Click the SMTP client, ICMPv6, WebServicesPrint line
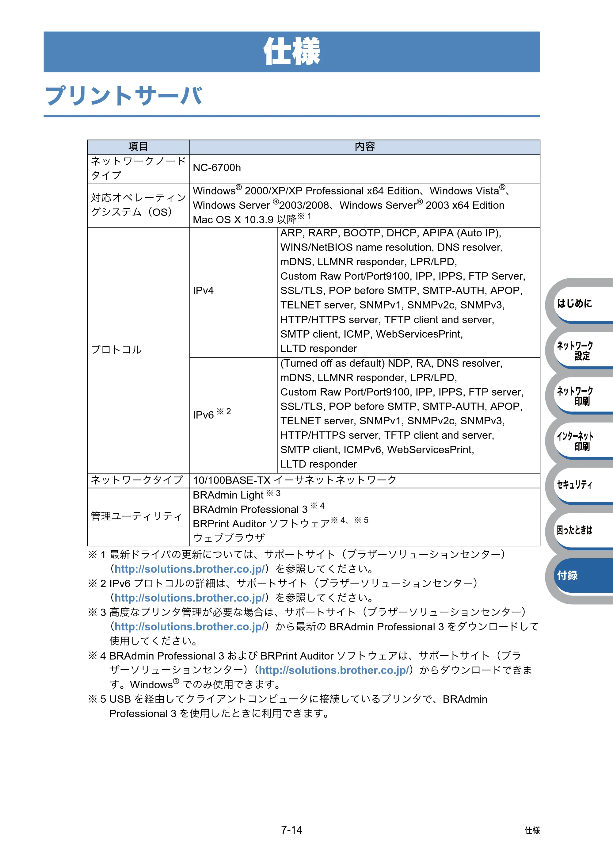 377,450
